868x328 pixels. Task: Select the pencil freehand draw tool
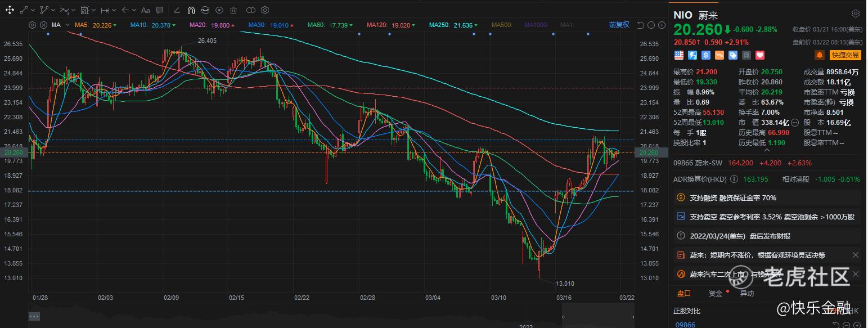coord(177,10)
